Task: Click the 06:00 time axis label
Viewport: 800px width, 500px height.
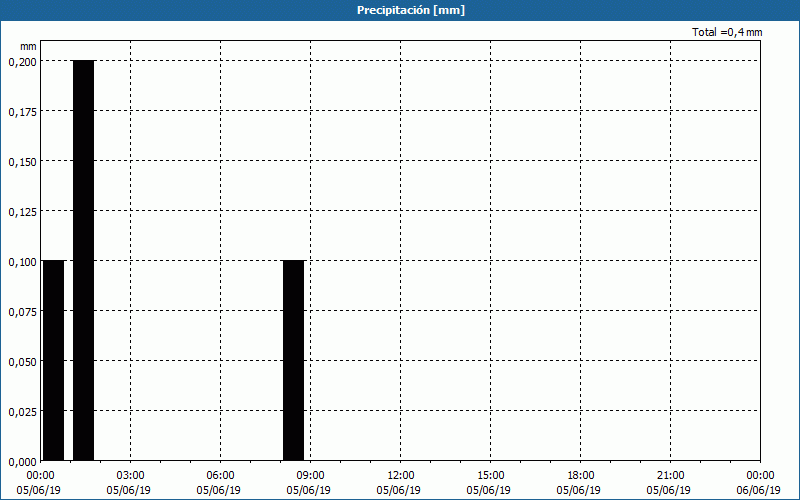Action: click(x=220, y=476)
